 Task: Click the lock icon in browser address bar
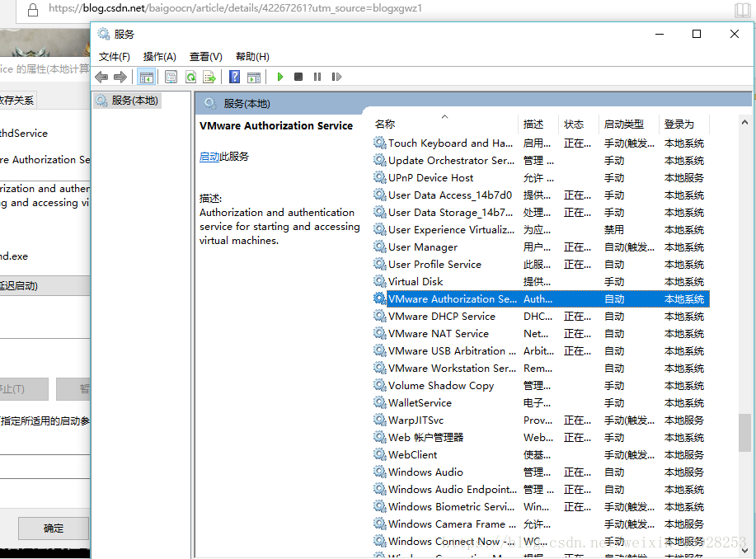point(33,10)
